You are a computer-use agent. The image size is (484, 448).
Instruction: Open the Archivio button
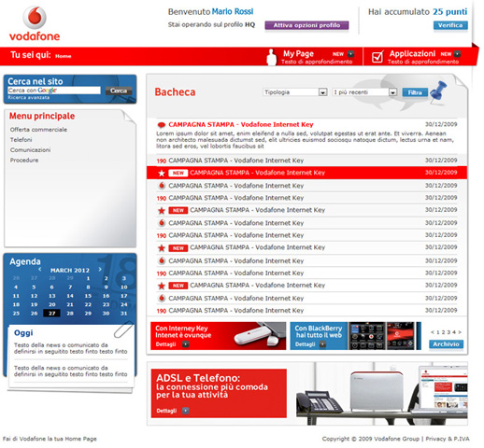click(446, 344)
